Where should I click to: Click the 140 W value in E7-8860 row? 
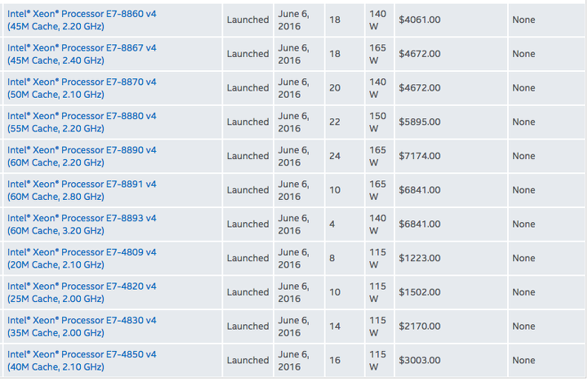(x=377, y=20)
